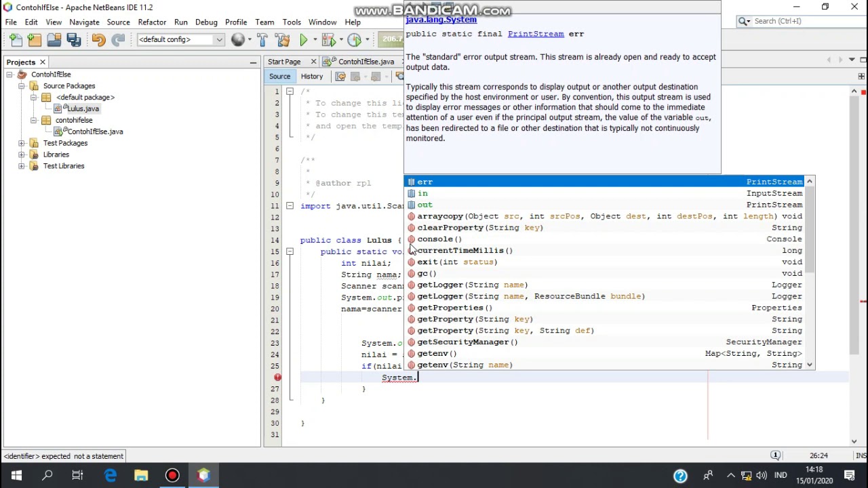Screen dimensions: 868x488
Task: Expand the Libraries node
Action: click(22, 155)
